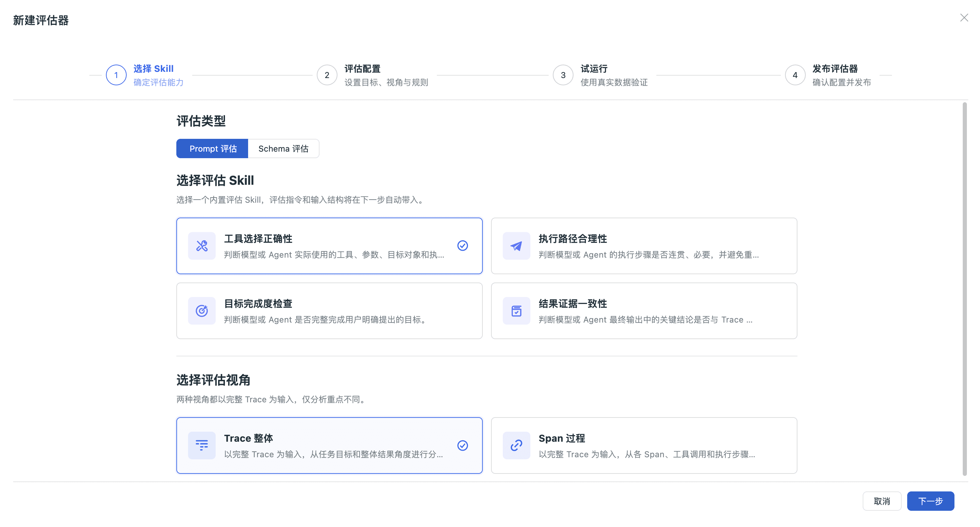This screenshot has height=527, width=980.
Task: Switch to the Schema 评估 tab
Action: click(x=283, y=148)
